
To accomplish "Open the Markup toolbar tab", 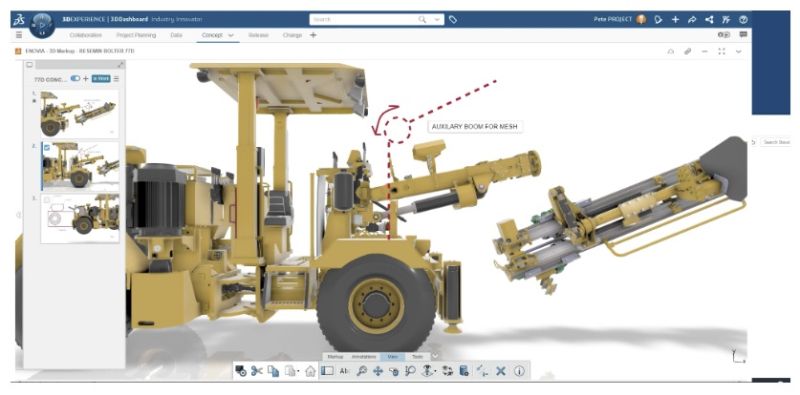I will (336, 357).
